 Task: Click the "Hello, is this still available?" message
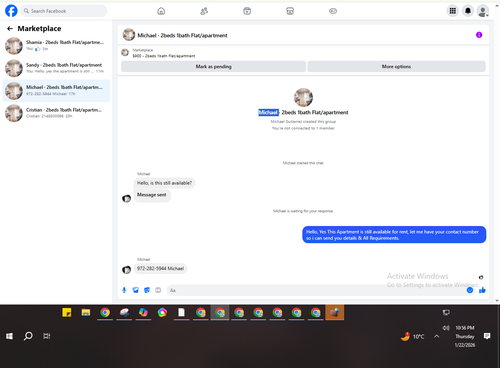tap(164, 183)
